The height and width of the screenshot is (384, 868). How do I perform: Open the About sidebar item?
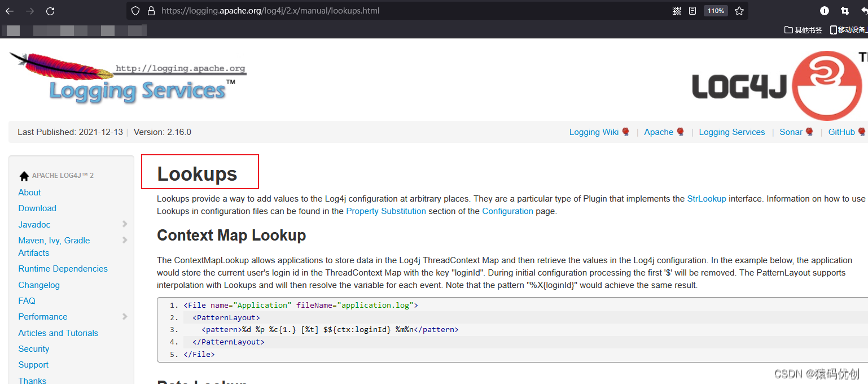coord(29,193)
